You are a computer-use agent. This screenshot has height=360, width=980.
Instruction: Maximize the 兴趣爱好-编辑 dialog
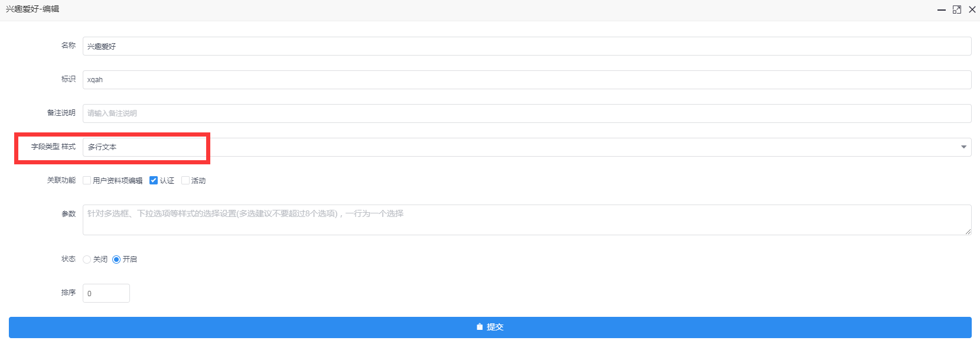point(957,9)
